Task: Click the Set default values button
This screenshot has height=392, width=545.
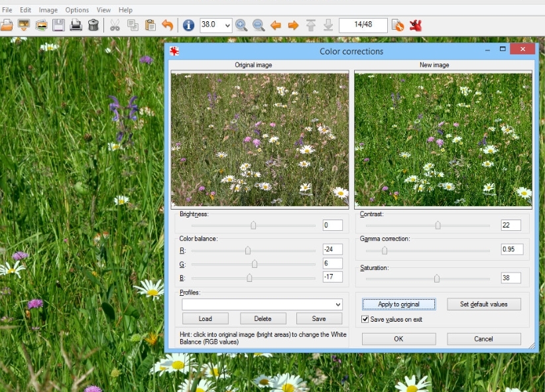Action: pos(484,304)
